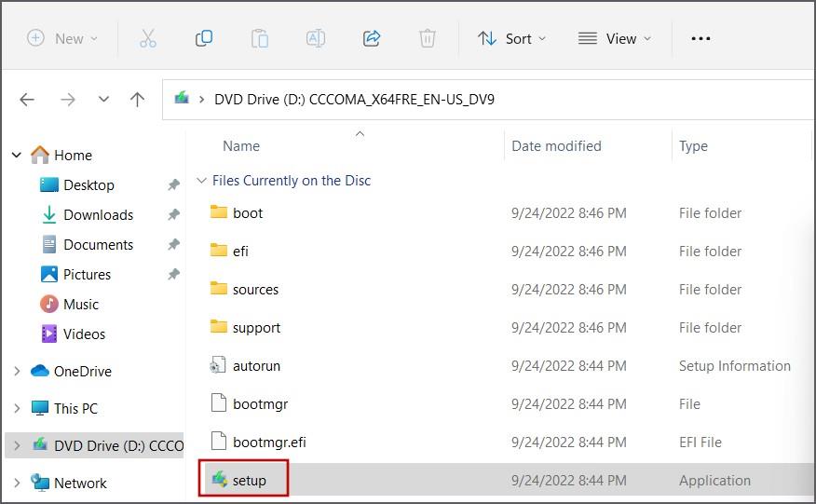Click the Share icon in toolbar
This screenshot has height=504, width=816.
coord(372,38)
